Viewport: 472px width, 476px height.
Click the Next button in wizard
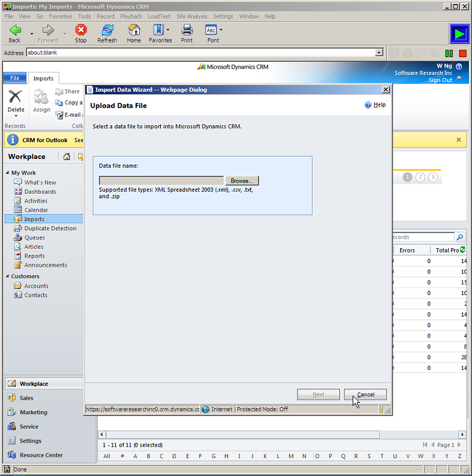pos(318,394)
